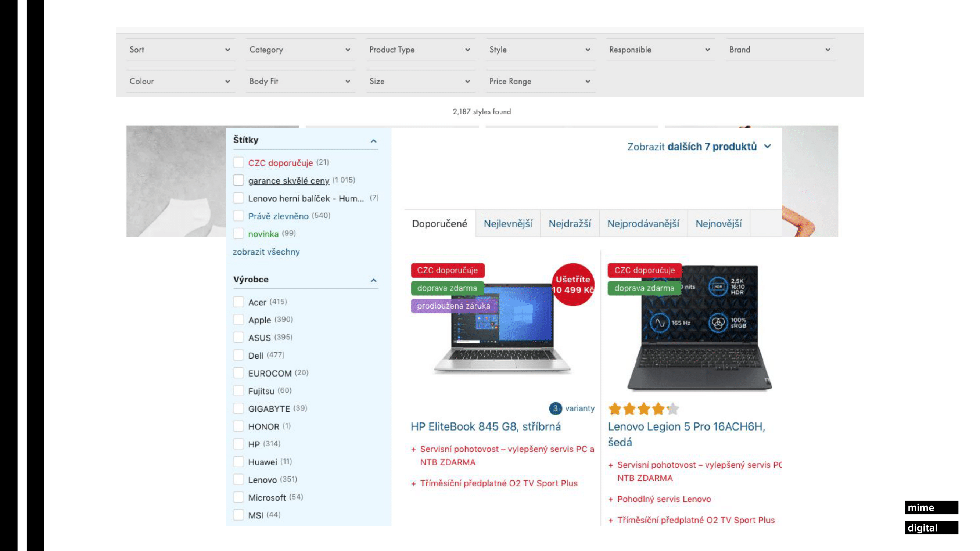This screenshot has height=551, width=980.
Task: Select the Nejdražší sorting tab
Action: point(570,224)
